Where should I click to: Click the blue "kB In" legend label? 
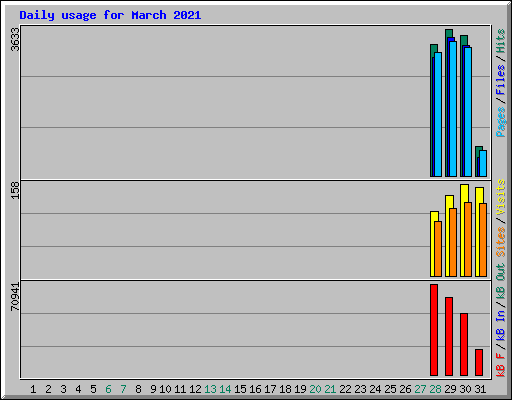click(500, 326)
